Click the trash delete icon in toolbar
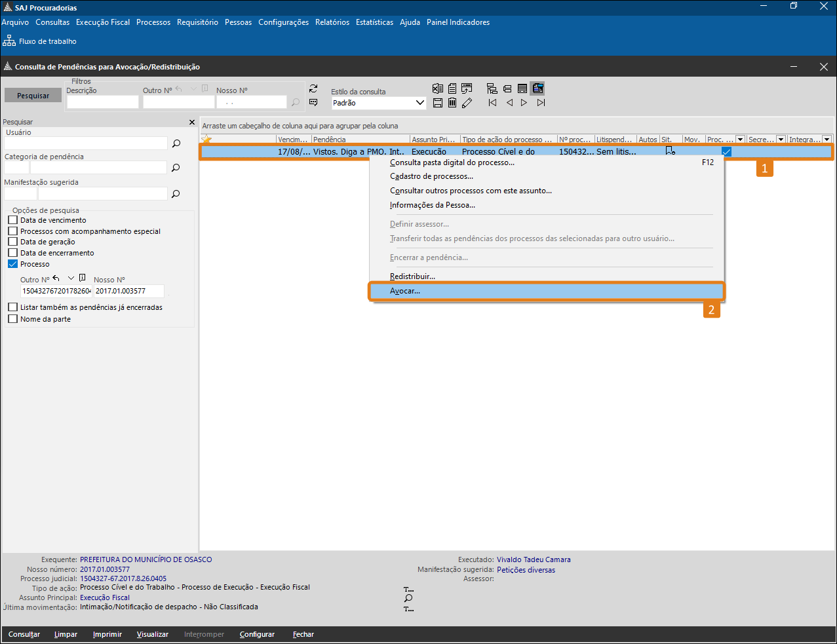This screenshot has width=837, height=644. coord(452,103)
